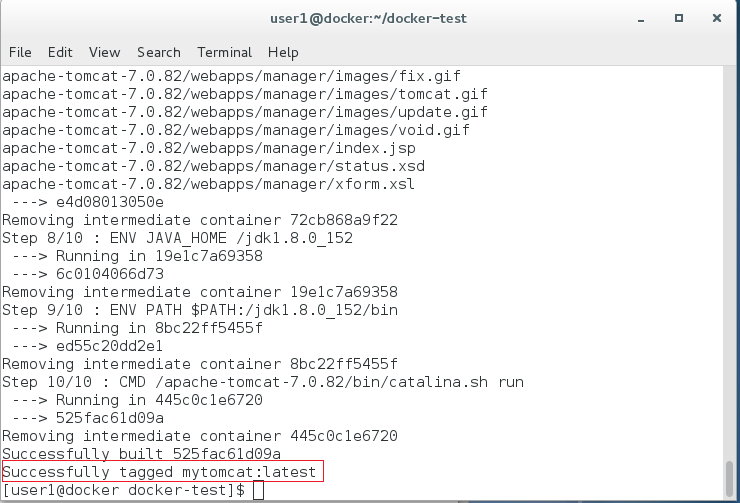Screen dimensions: 740x503
Task: Maximize the terminal window
Action: (x=679, y=18)
